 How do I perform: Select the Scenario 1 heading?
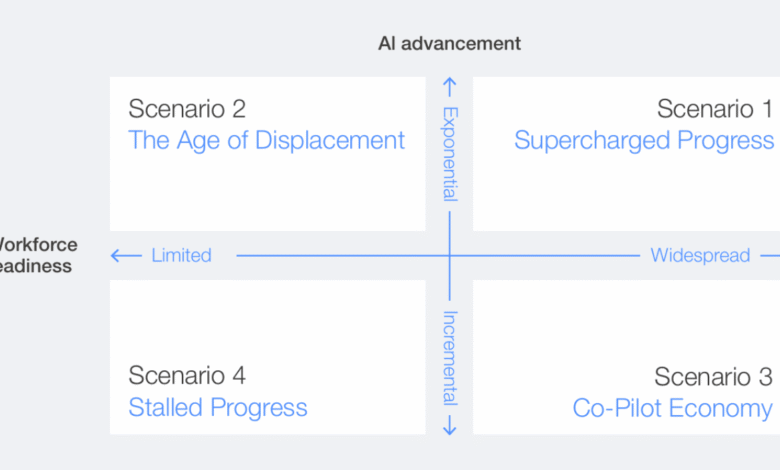[x=714, y=108]
